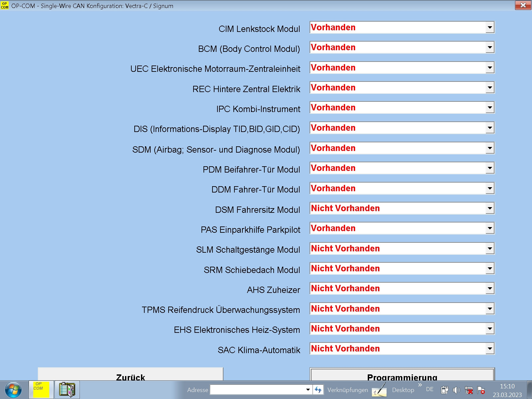This screenshot has height=399, width=532.
Task: Expand the SAC Klima-Automatik dropdown
Action: click(490, 349)
